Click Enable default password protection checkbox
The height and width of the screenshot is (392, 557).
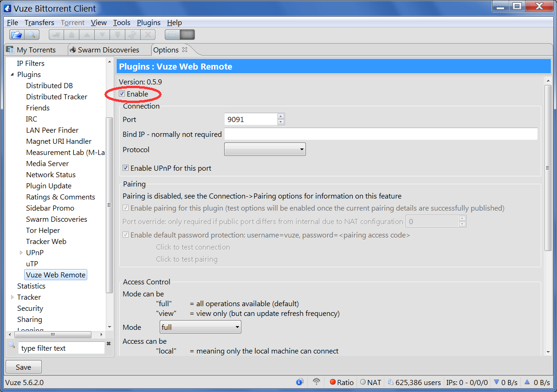pos(126,235)
